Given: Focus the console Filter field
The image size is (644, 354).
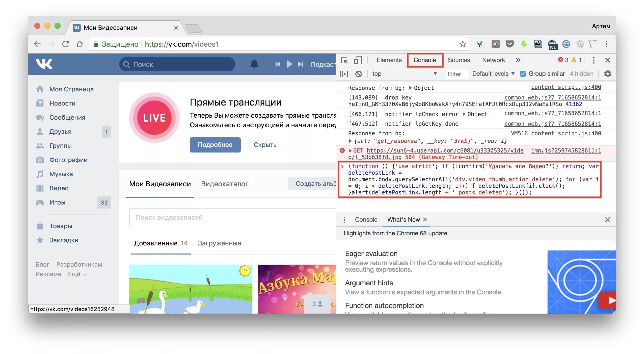Looking at the screenshot, I should pos(457,74).
